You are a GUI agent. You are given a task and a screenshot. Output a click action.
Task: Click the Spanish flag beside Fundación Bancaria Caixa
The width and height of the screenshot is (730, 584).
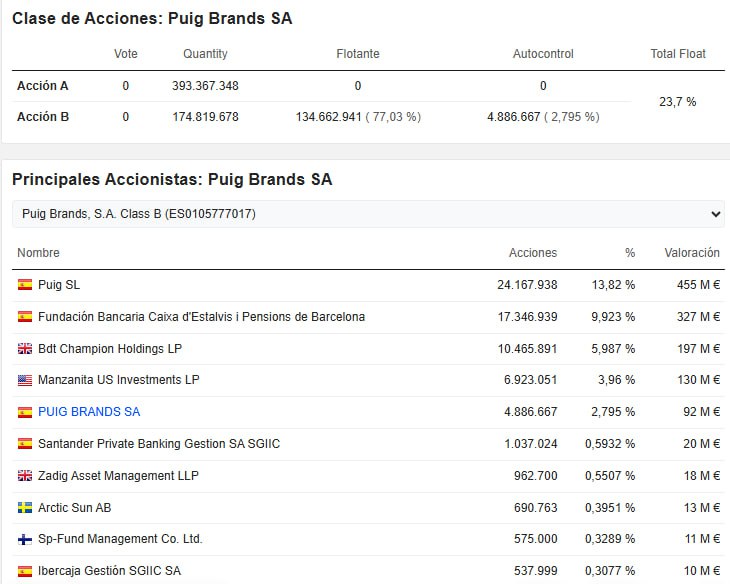click(25, 317)
